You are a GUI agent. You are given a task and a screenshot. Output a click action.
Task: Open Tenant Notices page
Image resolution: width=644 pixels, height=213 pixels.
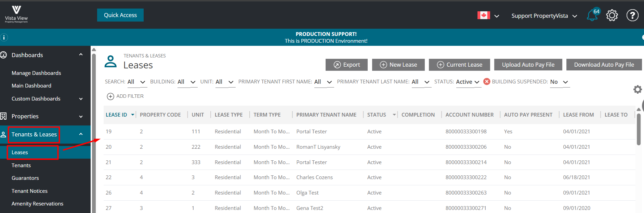29,191
